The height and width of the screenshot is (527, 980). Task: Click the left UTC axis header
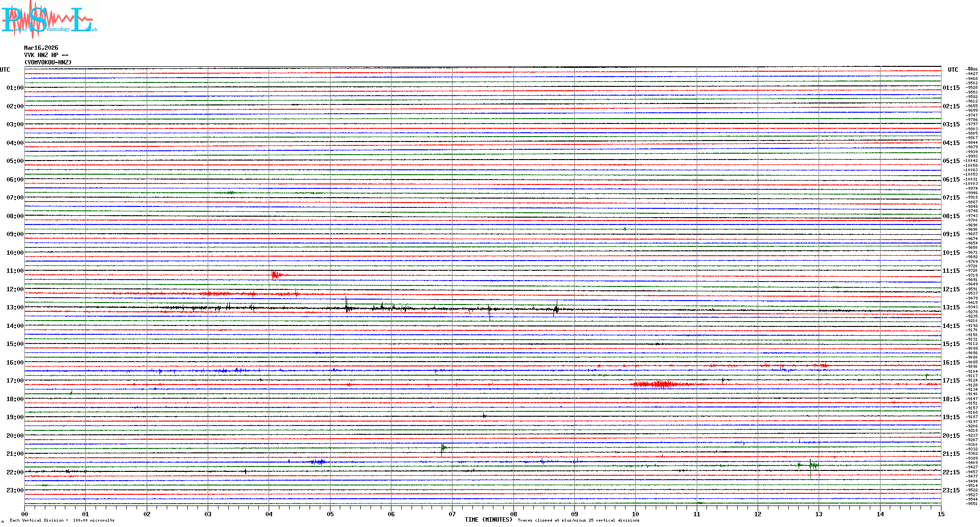(x=5, y=70)
